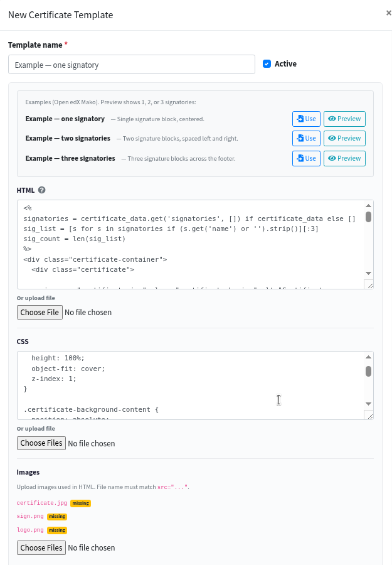Image resolution: width=392 pixels, height=565 pixels.
Task: Click the 'New Certificate Template' title
Action: [x=60, y=15]
